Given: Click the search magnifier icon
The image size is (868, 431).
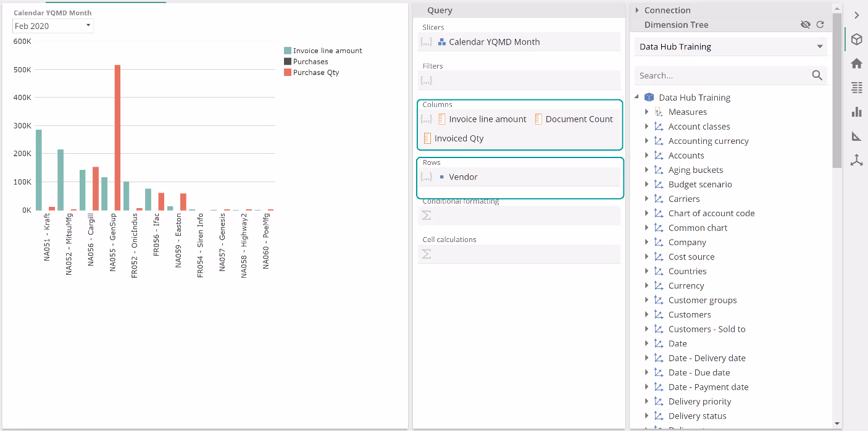Looking at the screenshot, I should 817,75.
